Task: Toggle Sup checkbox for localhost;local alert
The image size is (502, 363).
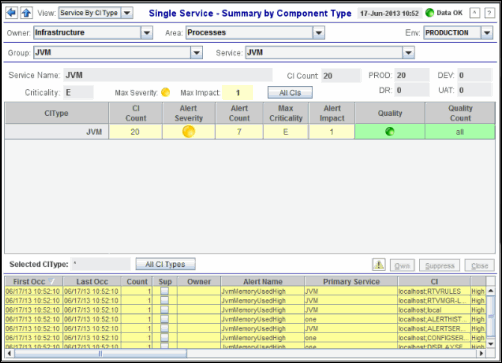Action: 164,310
